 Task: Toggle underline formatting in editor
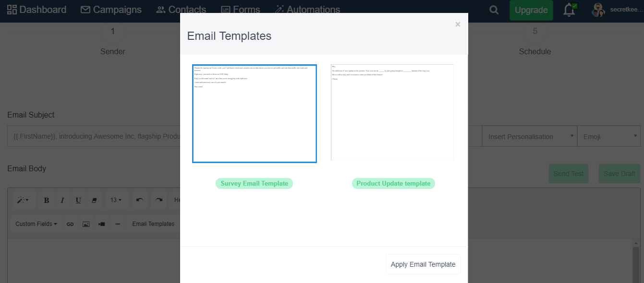78,200
